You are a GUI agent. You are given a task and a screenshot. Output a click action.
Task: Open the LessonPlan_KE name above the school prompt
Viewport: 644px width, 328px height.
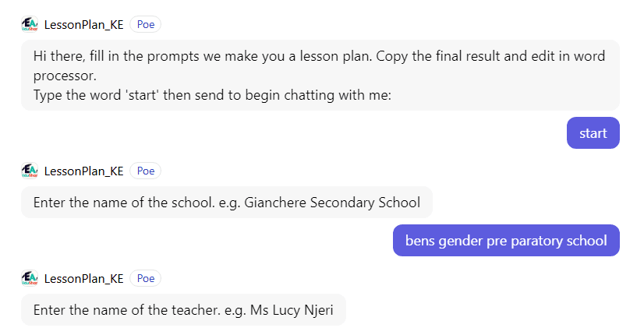83,171
